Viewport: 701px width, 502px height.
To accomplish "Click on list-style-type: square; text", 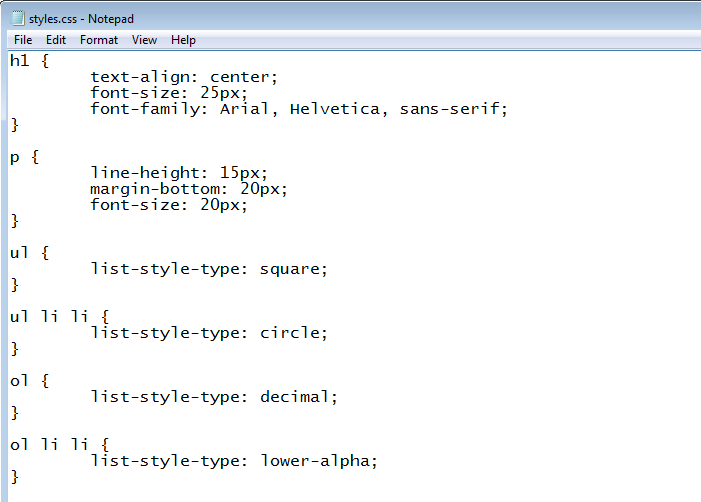I will pos(209,269).
